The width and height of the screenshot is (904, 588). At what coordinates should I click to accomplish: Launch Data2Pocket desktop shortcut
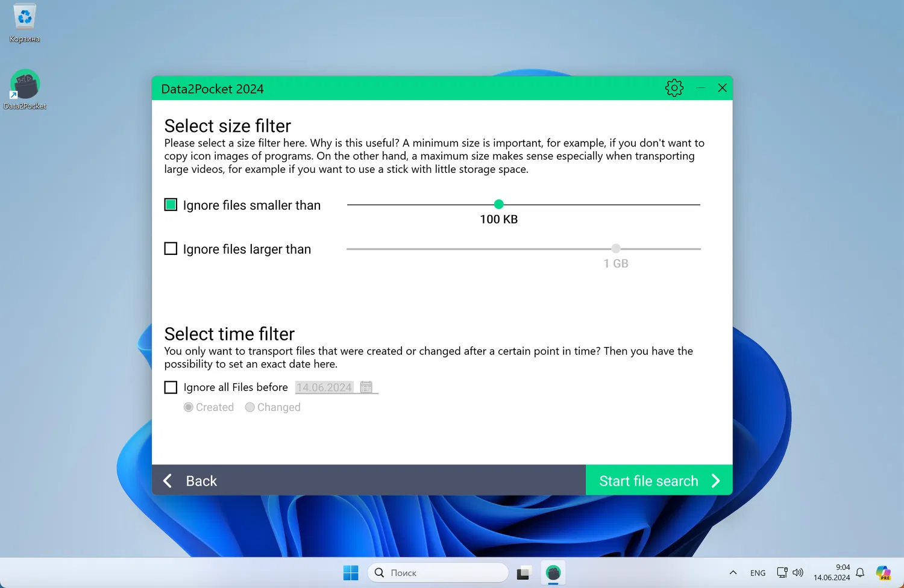tap(25, 90)
